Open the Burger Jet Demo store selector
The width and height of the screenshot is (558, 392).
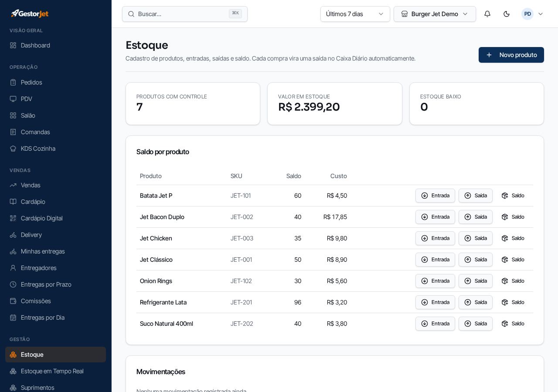tap(435, 14)
